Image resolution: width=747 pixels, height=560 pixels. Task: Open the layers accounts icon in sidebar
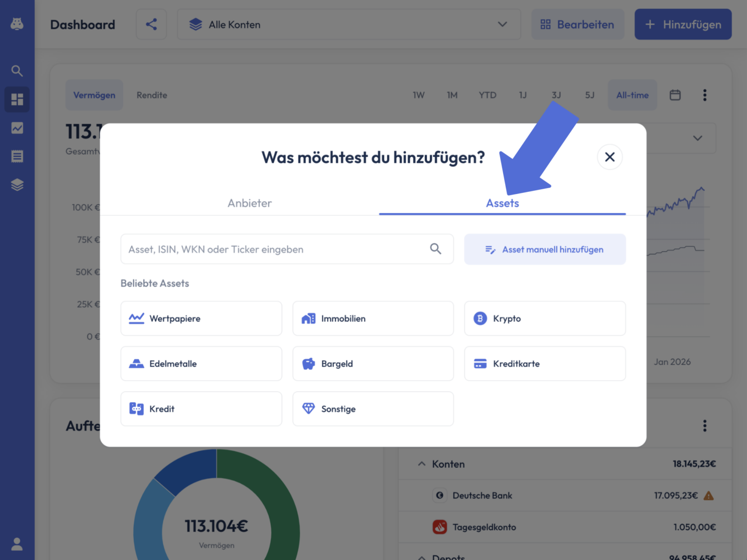click(x=17, y=185)
